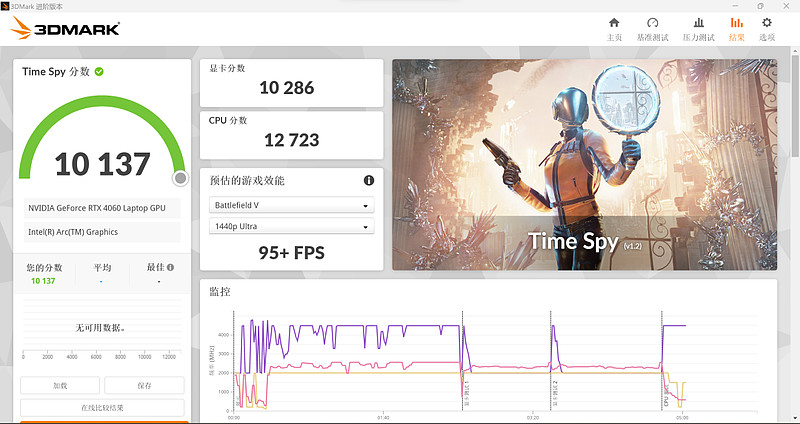Click the 无可用数据 no-data message
The height and width of the screenshot is (424, 800).
[x=101, y=328]
